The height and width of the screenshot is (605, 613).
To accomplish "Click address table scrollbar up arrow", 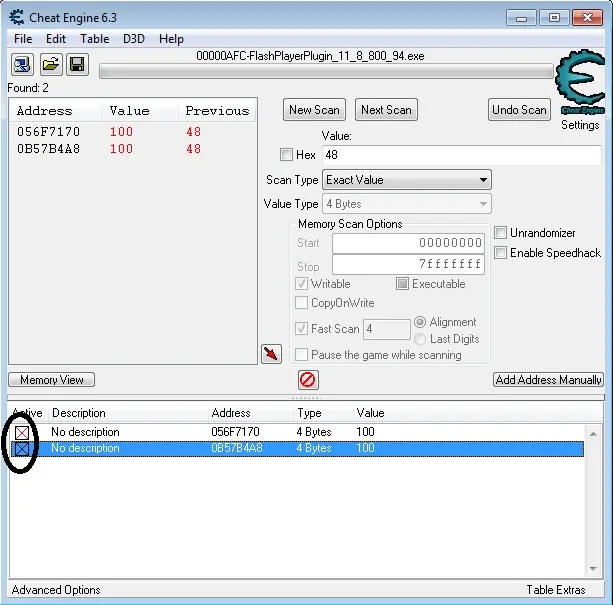I will [593, 434].
